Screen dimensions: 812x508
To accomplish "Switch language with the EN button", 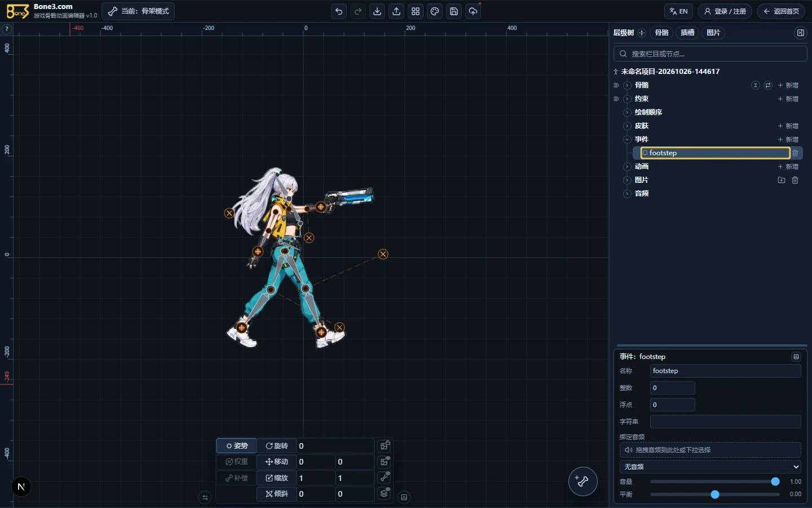I will [x=679, y=11].
